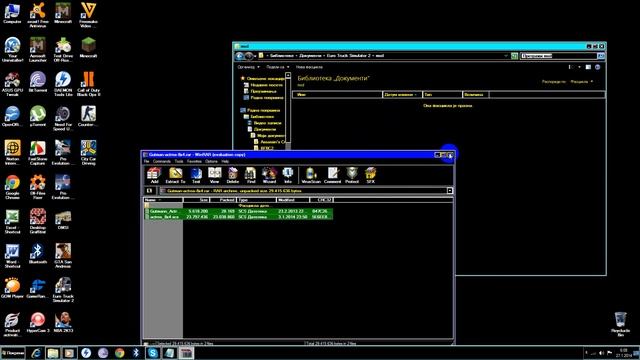Click the parent folder row in WinRAR list
This screenshot has width=640, height=360.
coord(239,206)
